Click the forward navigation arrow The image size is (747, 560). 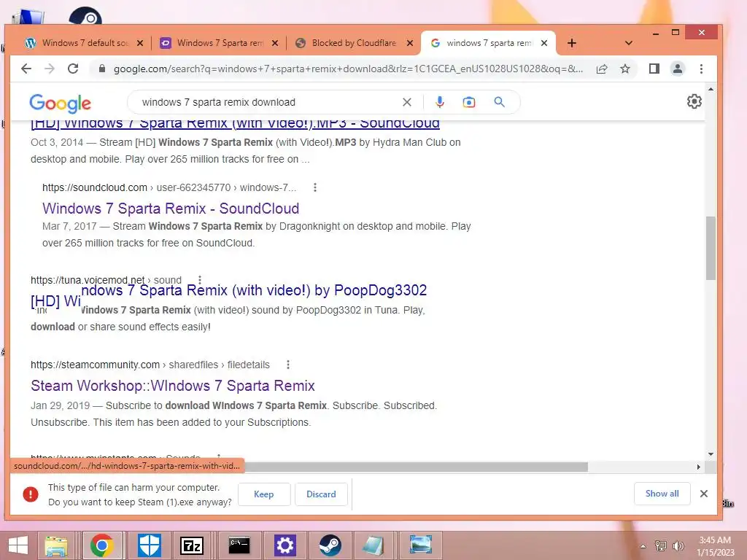pyautogui.click(x=50, y=69)
